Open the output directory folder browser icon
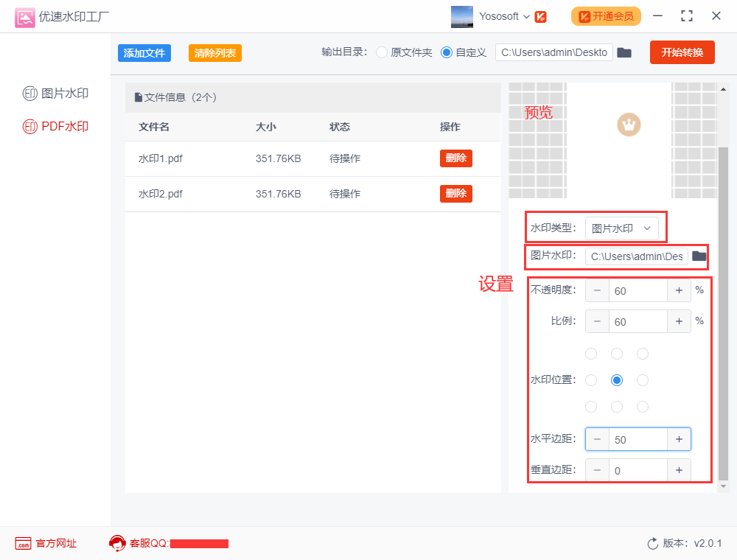The image size is (737, 560). click(x=624, y=52)
